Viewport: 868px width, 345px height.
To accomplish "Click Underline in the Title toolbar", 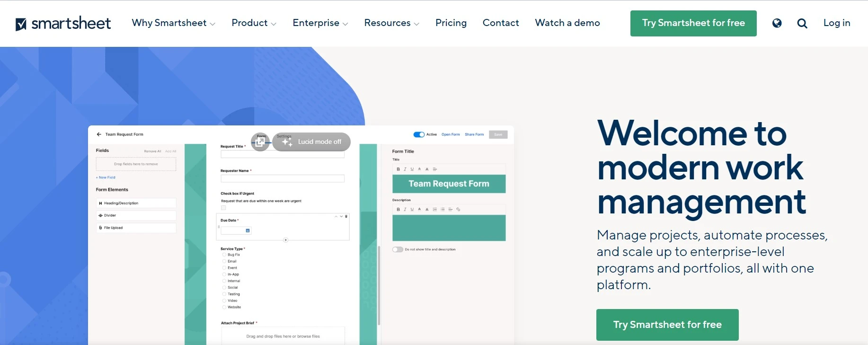I will (412, 169).
